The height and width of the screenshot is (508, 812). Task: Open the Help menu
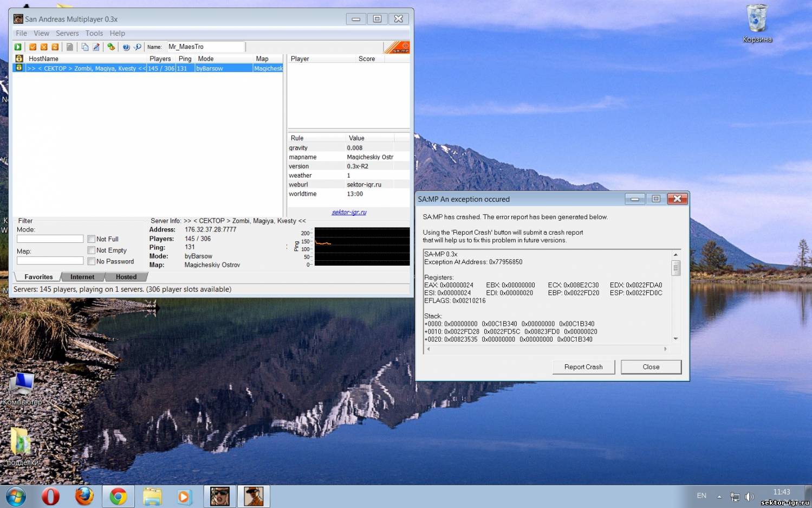click(x=117, y=33)
